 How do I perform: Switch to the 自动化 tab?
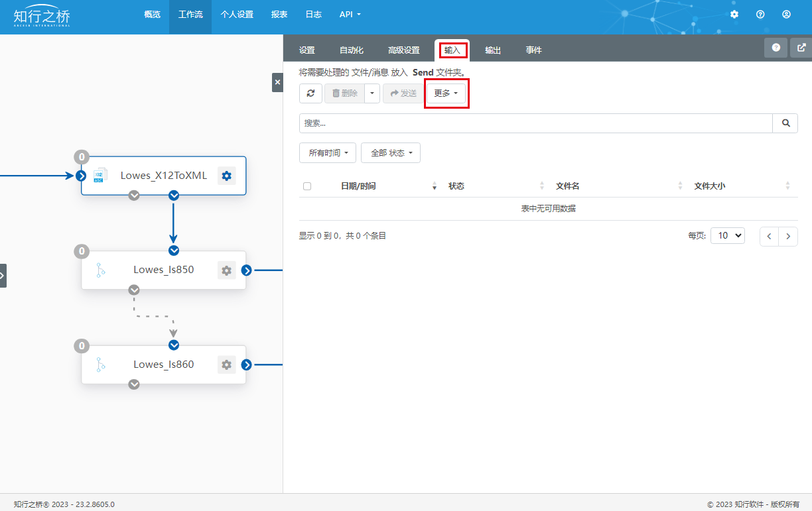click(352, 50)
